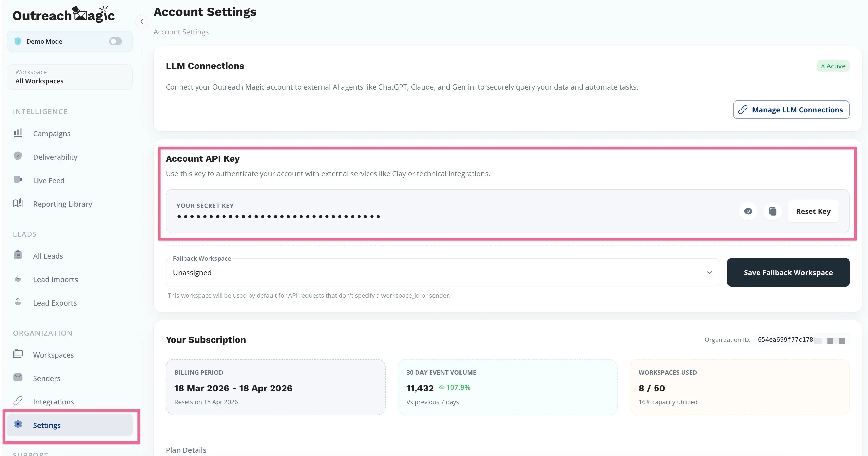Viewport: 868px width, 456px height.
Task: Save the fallback workspace selection
Action: pyautogui.click(x=788, y=272)
